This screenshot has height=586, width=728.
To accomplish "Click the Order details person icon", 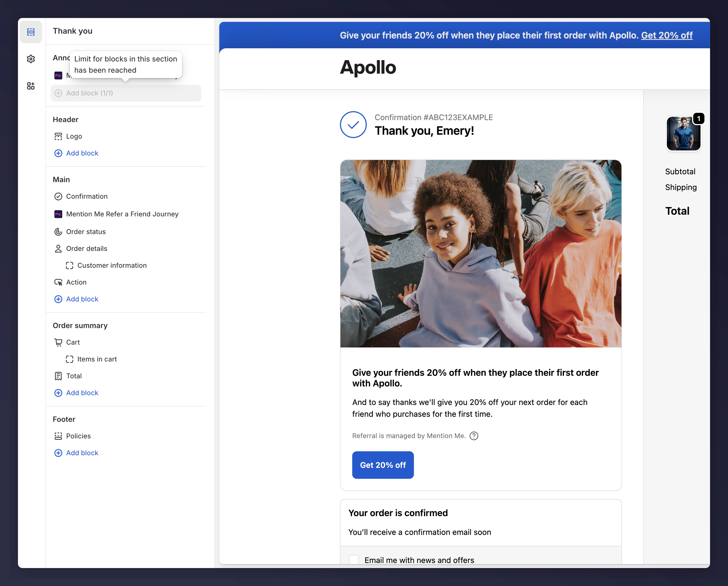I will [x=58, y=248].
